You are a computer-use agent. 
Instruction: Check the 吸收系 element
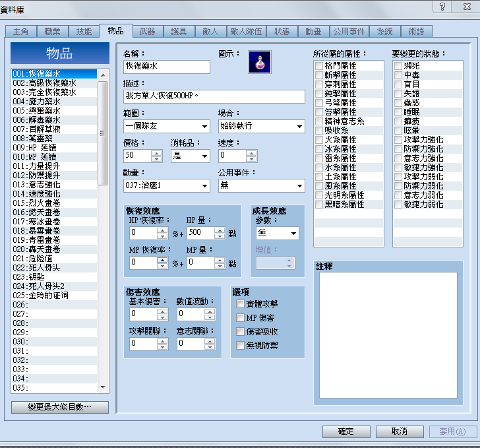319,131
